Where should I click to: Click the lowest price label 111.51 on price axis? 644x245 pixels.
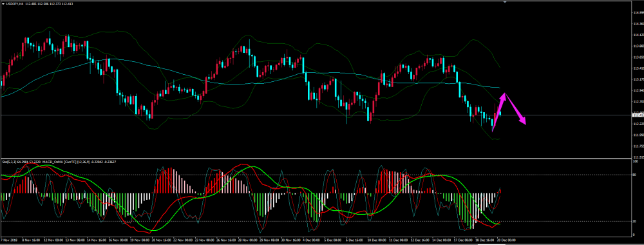pos(639,157)
